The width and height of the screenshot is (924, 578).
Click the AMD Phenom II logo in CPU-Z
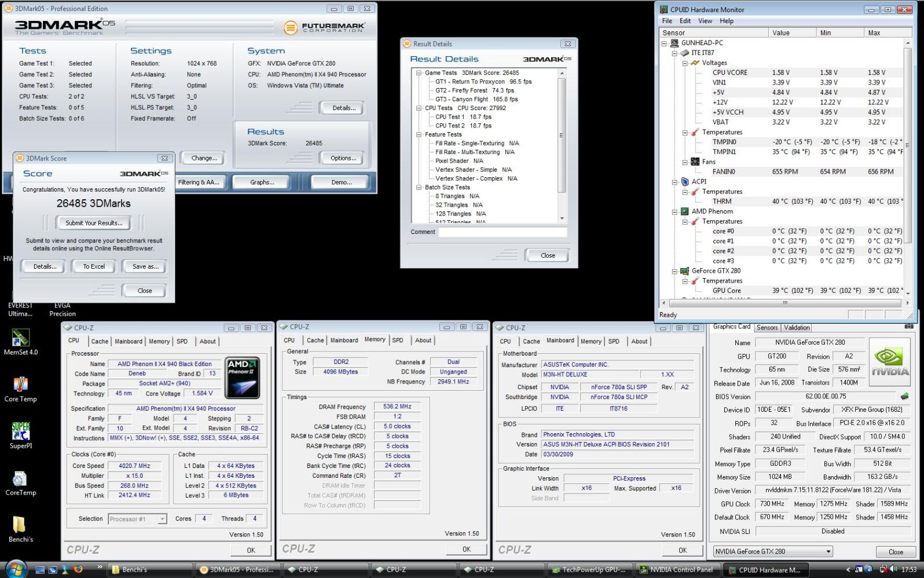pos(242,377)
